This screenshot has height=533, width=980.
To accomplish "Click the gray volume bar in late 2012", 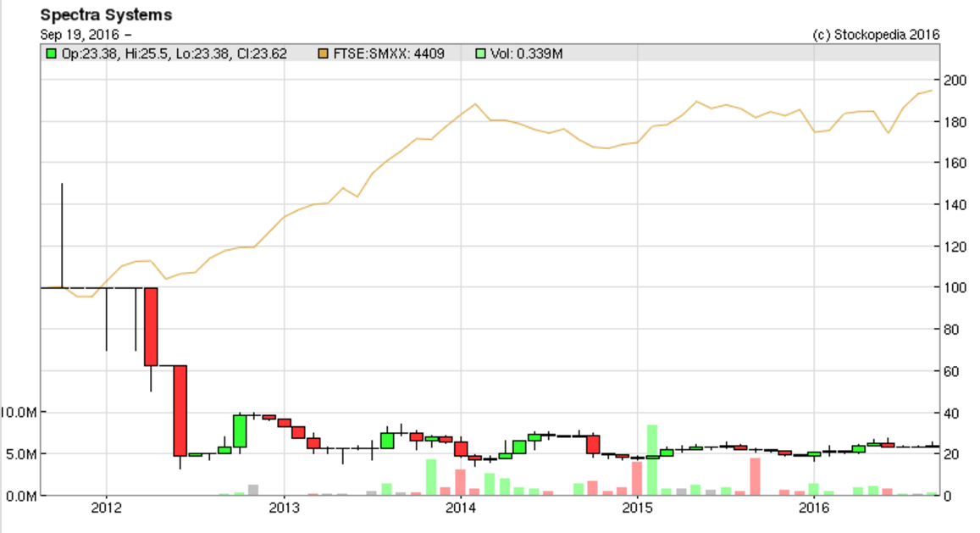I will (x=253, y=490).
